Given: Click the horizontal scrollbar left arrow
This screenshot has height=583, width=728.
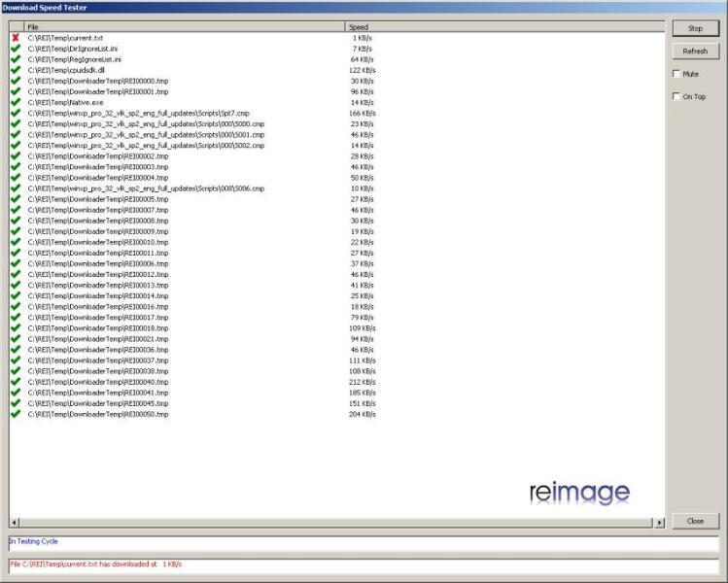Looking at the screenshot, I should (x=14, y=523).
